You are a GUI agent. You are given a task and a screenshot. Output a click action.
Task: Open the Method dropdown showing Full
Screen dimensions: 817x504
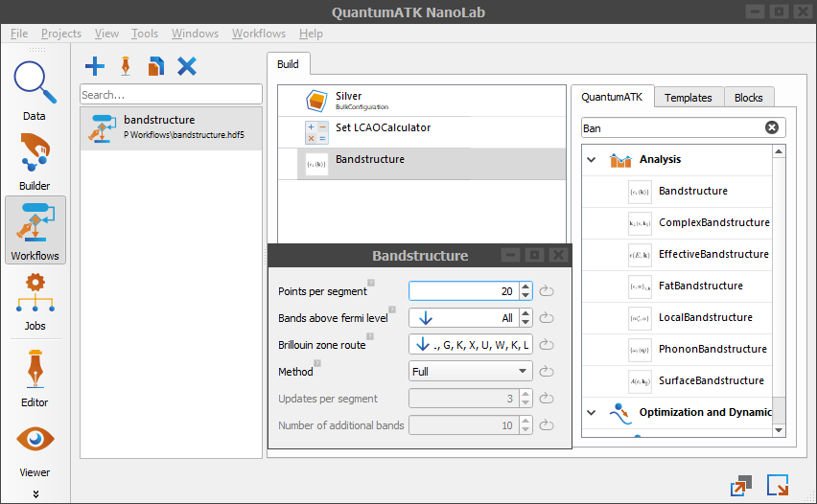471,371
